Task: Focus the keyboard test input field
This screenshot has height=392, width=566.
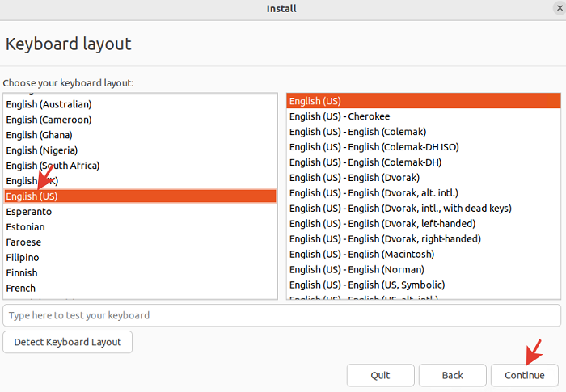Action: pyautogui.click(x=281, y=315)
